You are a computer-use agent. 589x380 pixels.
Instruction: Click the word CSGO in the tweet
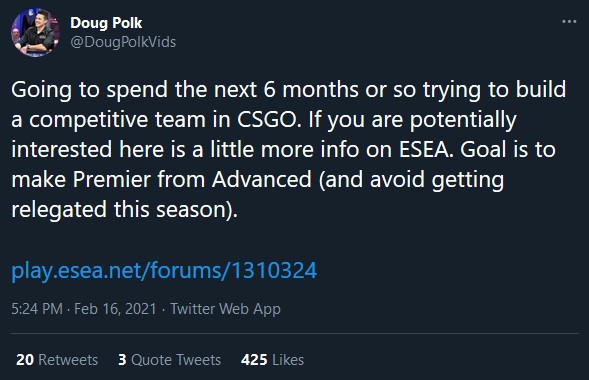click(x=269, y=119)
